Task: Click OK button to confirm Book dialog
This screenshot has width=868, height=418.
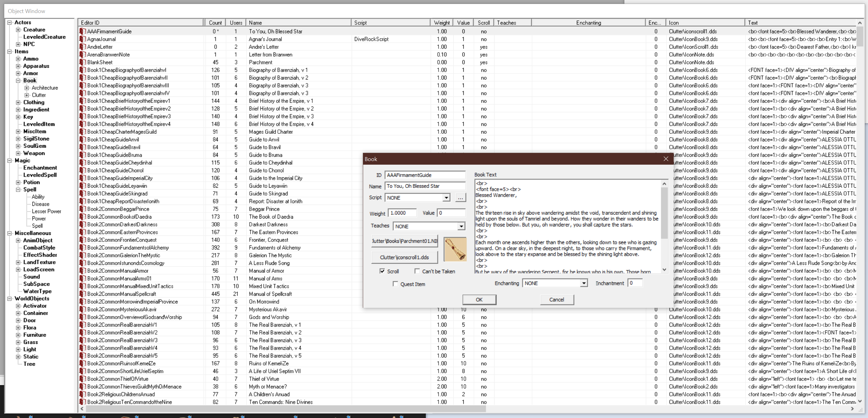Action: [478, 300]
